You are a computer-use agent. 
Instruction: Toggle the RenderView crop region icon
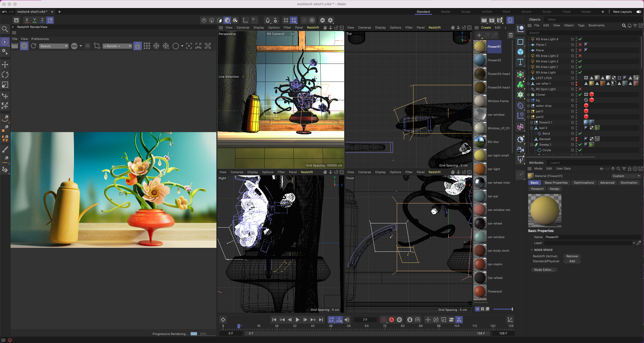97,46
